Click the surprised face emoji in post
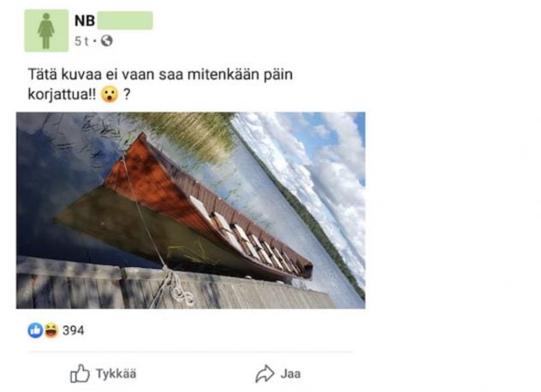Screen dimensions: 541x392 110,94
